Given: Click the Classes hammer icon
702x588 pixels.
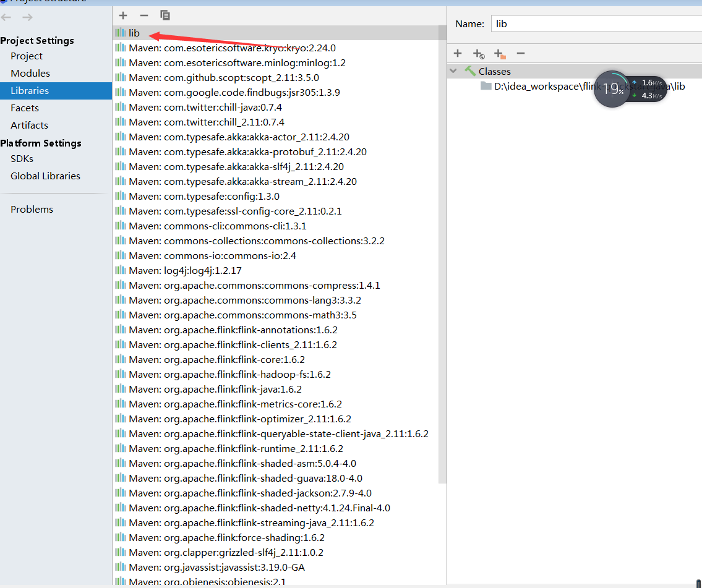Looking at the screenshot, I should point(470,70).
